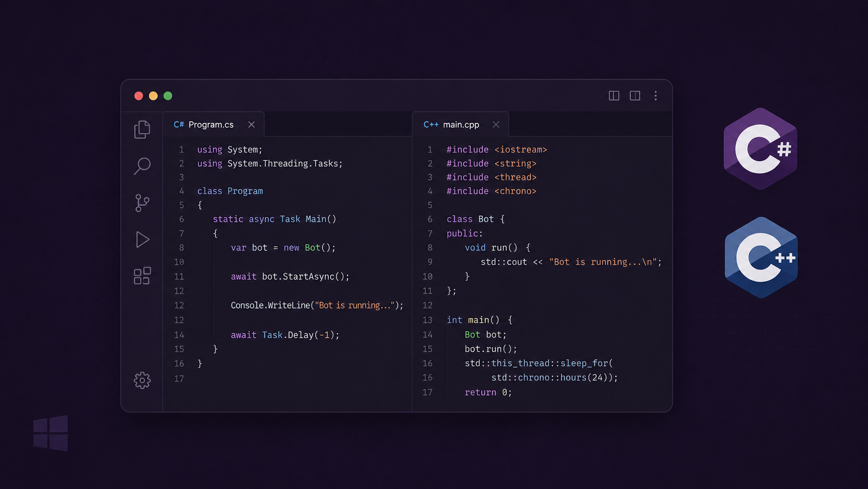
Task: Open the Search magnifier in the activity bar
Action: 142,166
